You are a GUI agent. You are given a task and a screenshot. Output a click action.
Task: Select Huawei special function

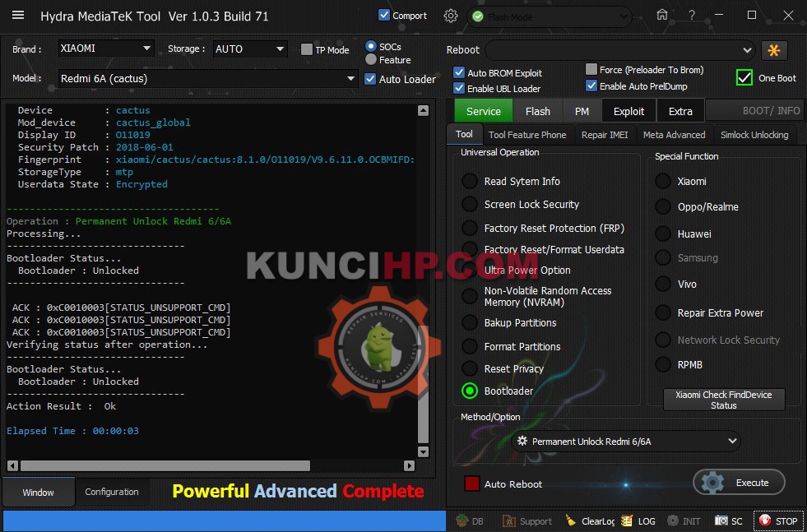pos(663,234)
